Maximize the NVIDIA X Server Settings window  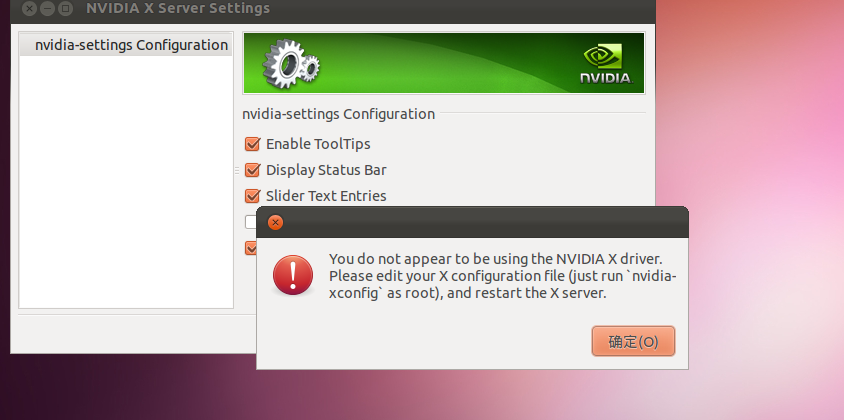click(65, 8)
